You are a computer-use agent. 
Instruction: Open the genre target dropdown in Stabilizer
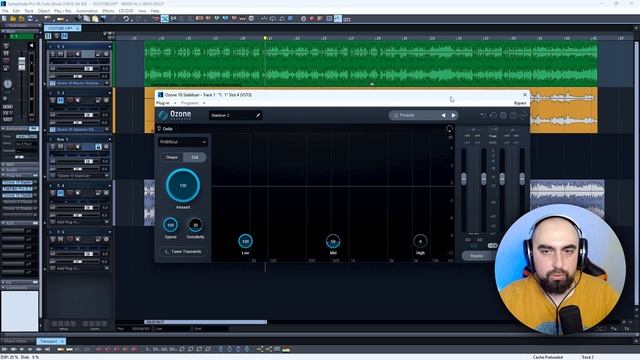pos(183,142)
